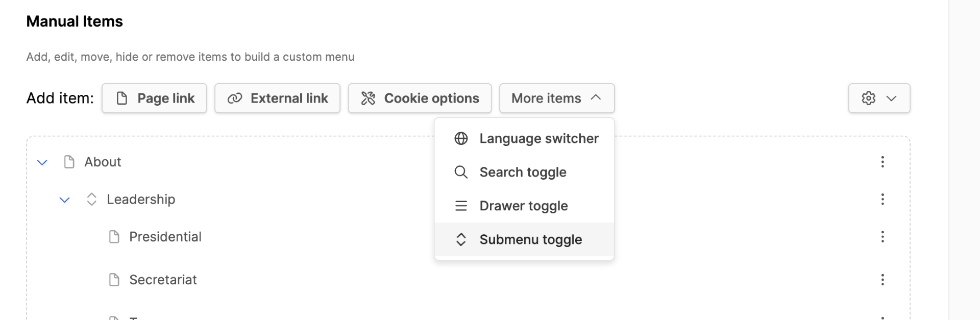The height and width of the screenshot is (320, 980).
Task: Click the kebab menu for About row
Action: (x=882, y=162)
